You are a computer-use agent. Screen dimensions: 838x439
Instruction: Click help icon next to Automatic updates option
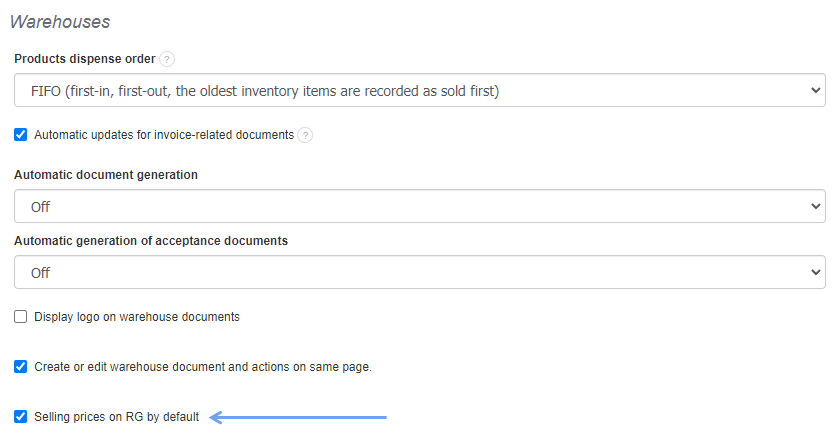[x=305, y=135]
